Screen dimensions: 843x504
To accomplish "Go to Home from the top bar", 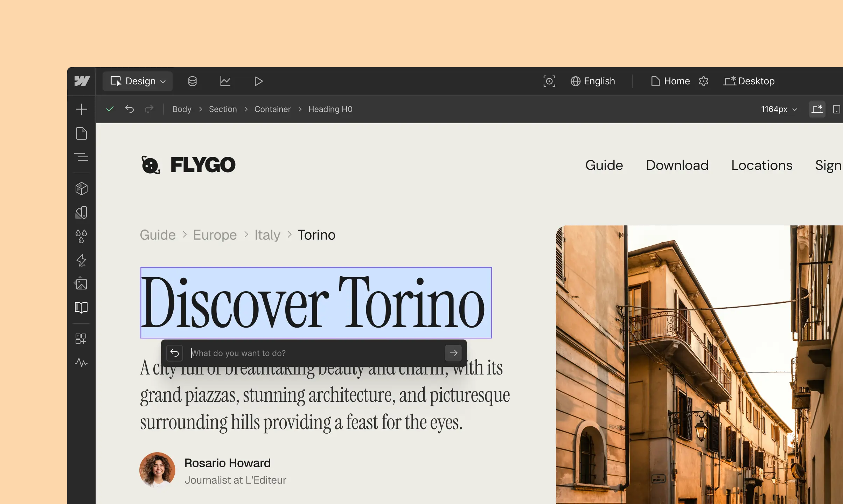I will pos(670,81).
